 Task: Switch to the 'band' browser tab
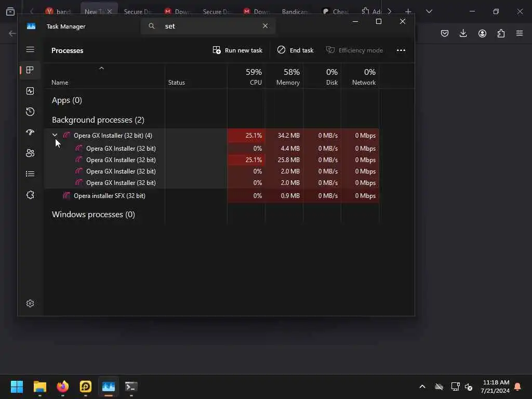(59, 11)
